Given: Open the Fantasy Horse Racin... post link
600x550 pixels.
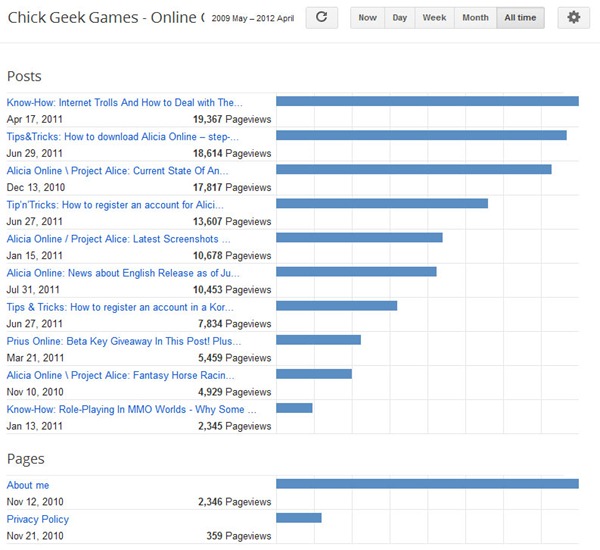Looking at the screenshot, I should tap(120, 375).
